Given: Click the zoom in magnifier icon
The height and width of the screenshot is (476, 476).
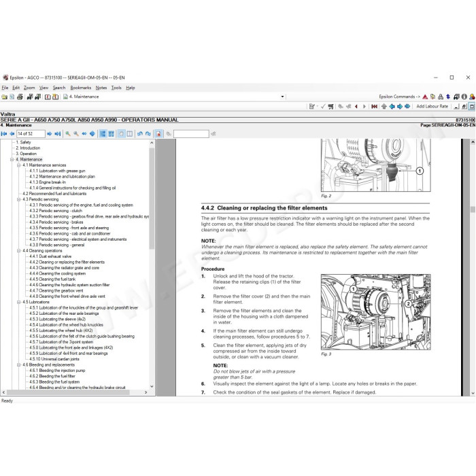Looking at the screenshot, I should 68,134.
